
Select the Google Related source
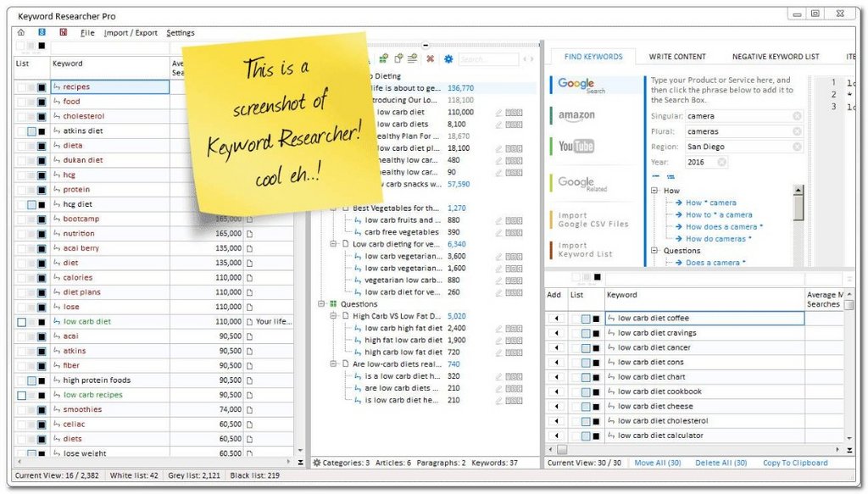coord(581,183)
